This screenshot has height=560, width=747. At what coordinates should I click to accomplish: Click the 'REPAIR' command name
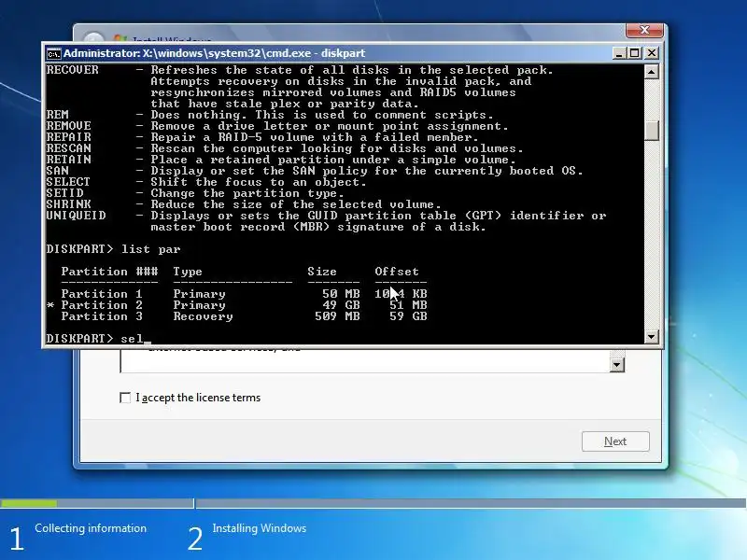point(68,137)
